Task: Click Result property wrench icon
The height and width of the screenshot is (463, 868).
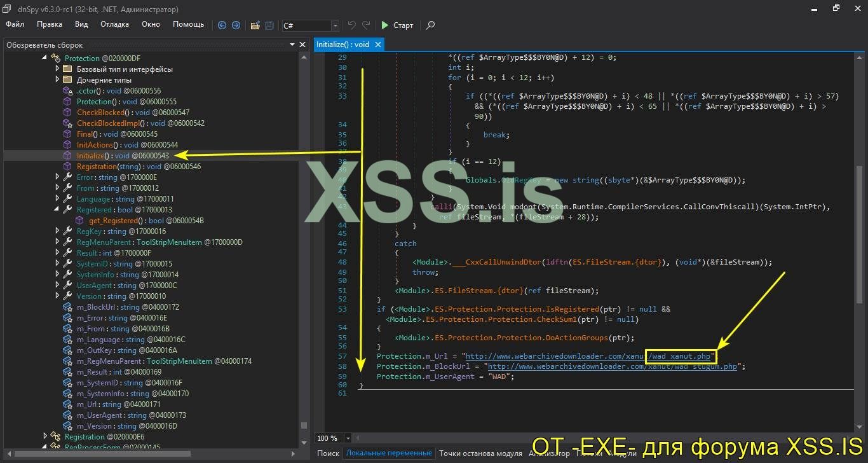Action: point(67,252)
